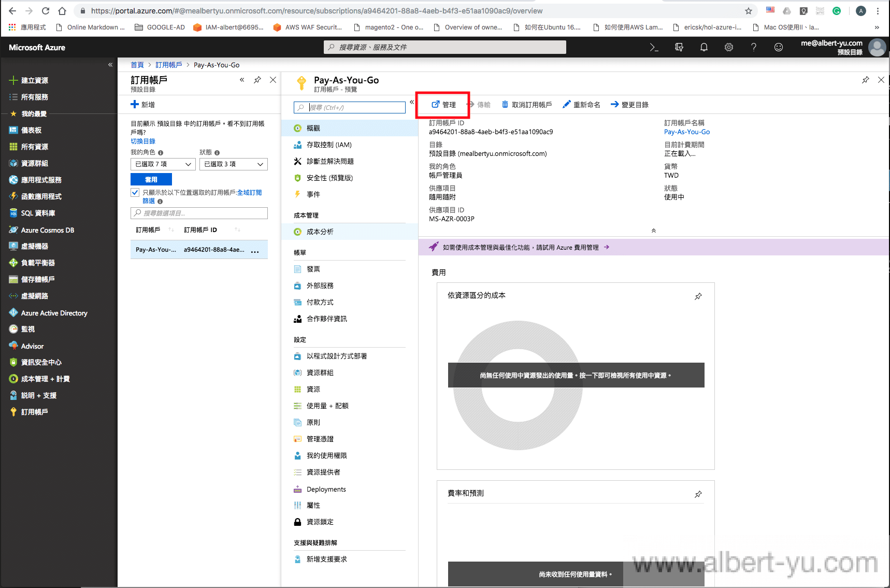
Task: Focus 搜尋篩選項目 filter field
Action: pyautogui.click(x=199, y=213)
